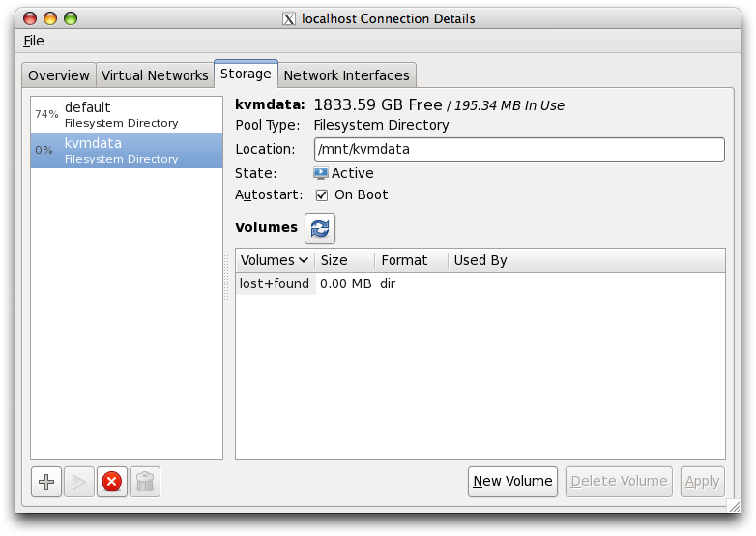Click the green zoom window button
Viewport: 756px width, 536px height.
point(71,18)
